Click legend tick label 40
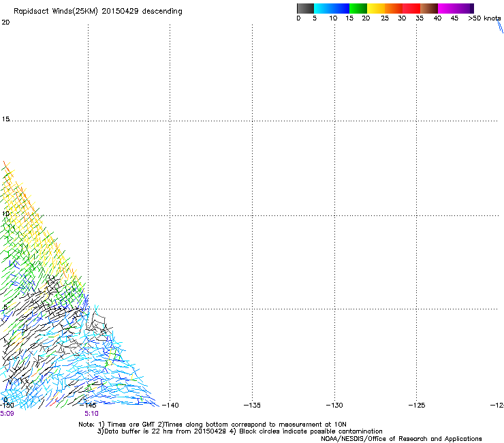The image size is (504, 443). tap(437, 18)
